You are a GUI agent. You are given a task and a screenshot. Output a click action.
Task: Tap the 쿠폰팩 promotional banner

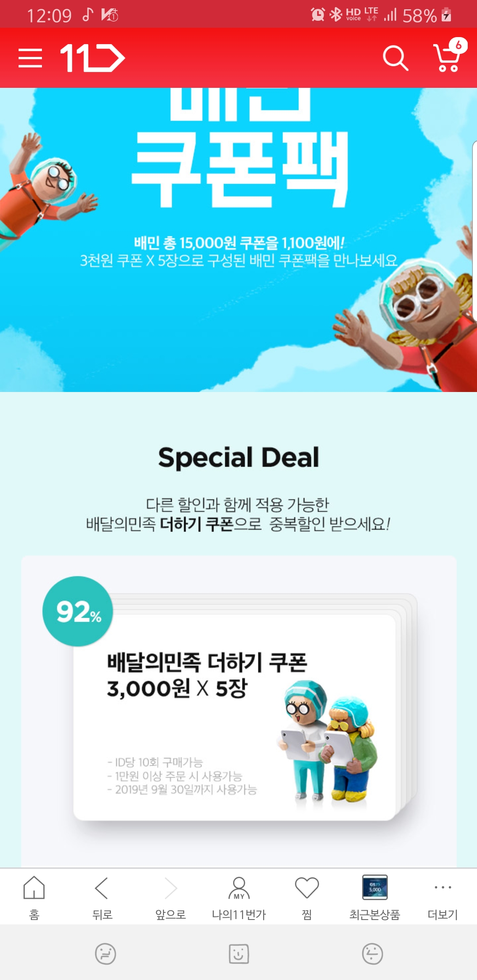[x=238, y=240]
